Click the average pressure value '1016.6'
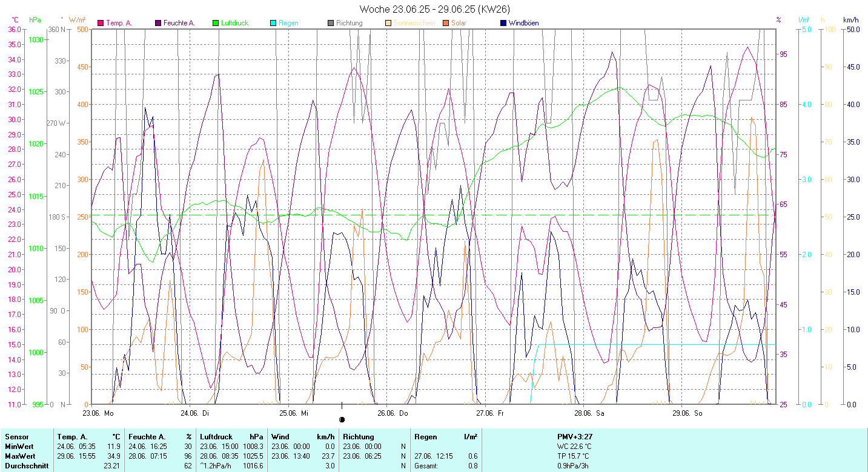 252,466
